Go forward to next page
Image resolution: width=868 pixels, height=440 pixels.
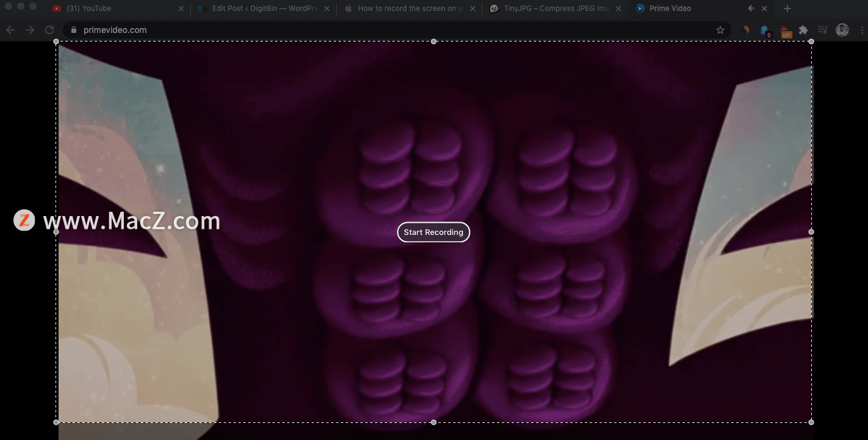click(x=30, y=30)
